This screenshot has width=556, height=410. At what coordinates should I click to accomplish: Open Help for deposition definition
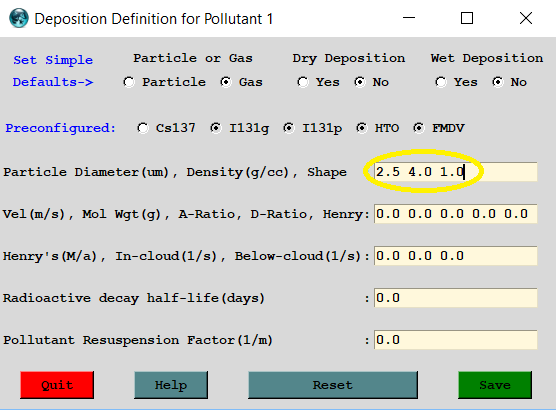click(x=171, y=385)
